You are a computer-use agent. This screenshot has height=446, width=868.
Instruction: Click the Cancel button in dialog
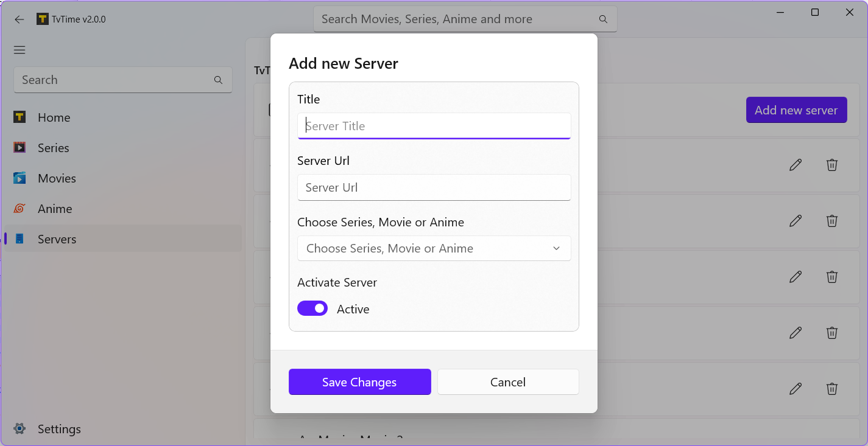pyautogui.click(x=508, y=382)
